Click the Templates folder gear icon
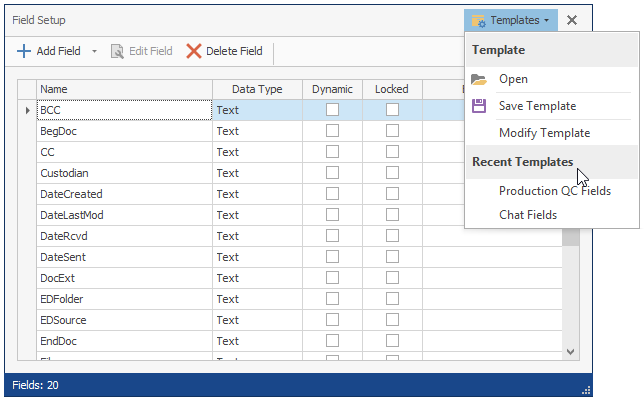Image resolution: width=644 pixels, height=400 pixels. (x=478, y=21)
